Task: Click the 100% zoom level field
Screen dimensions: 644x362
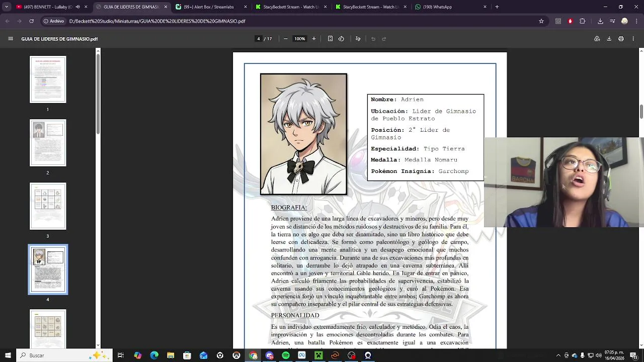Action: [300, 39]
